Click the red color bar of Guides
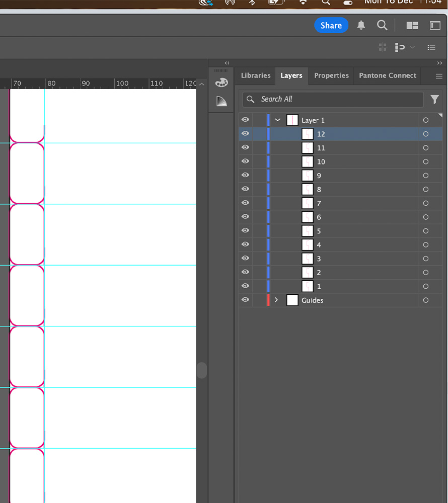The image size is (448, 503). click(x=268, y=300)
